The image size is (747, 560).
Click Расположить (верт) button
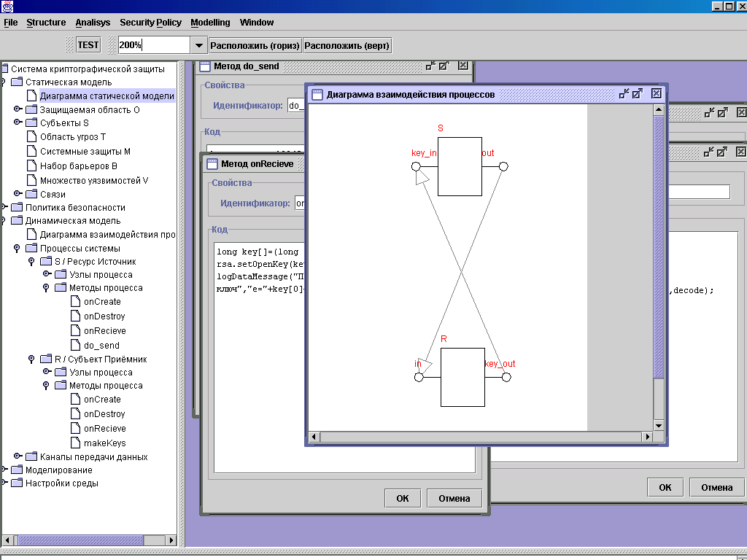pyautogui.click(x=347, y=46)
